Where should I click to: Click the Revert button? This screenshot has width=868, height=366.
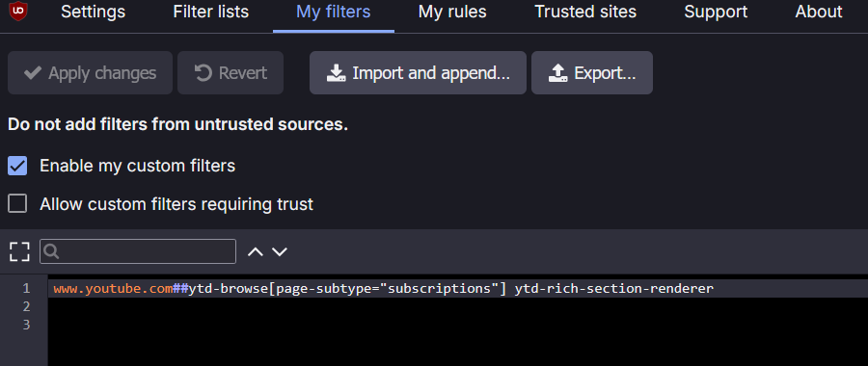[231, 73]
